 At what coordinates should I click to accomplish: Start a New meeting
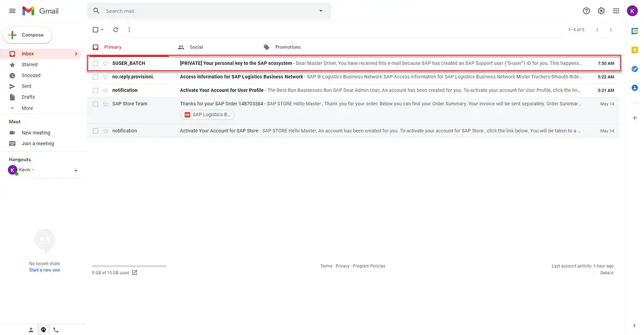[x=36, y=133]
